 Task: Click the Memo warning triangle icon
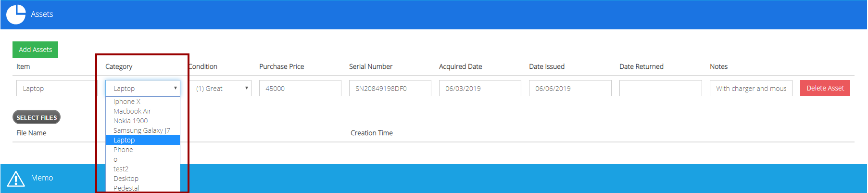[x=16, y=179]
